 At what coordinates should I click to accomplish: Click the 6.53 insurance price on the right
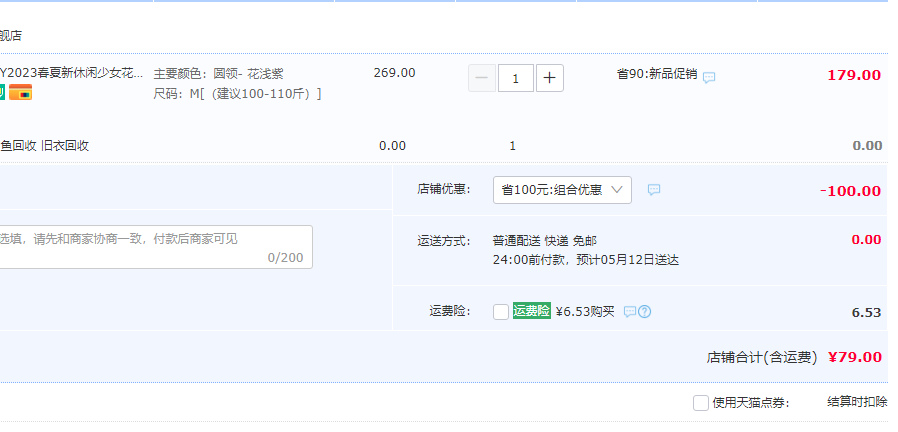point(867,312)
